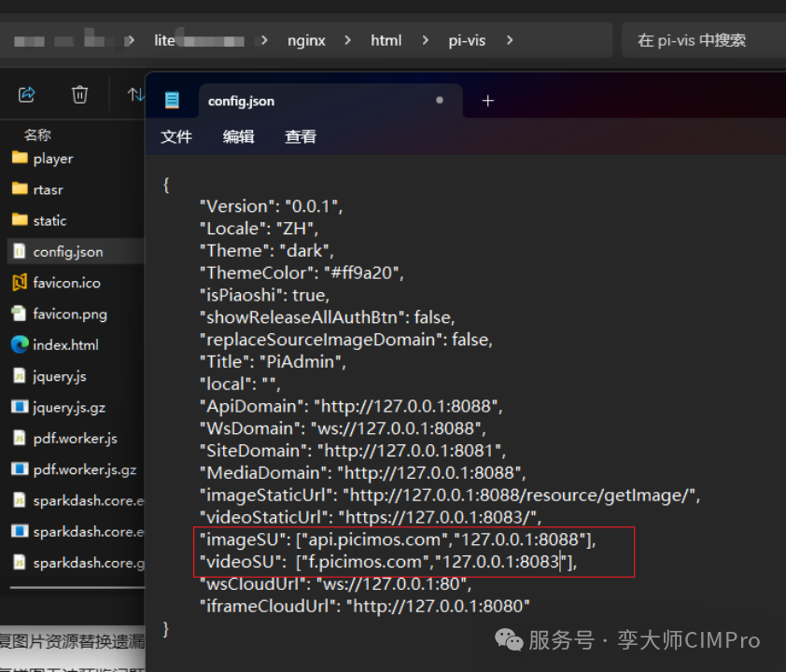Image resolution: width=786 pixels, height=672 pixels.
Task: Click the Edge icon beside index.html
Action: pyautogui.click(x=20, y=344)
